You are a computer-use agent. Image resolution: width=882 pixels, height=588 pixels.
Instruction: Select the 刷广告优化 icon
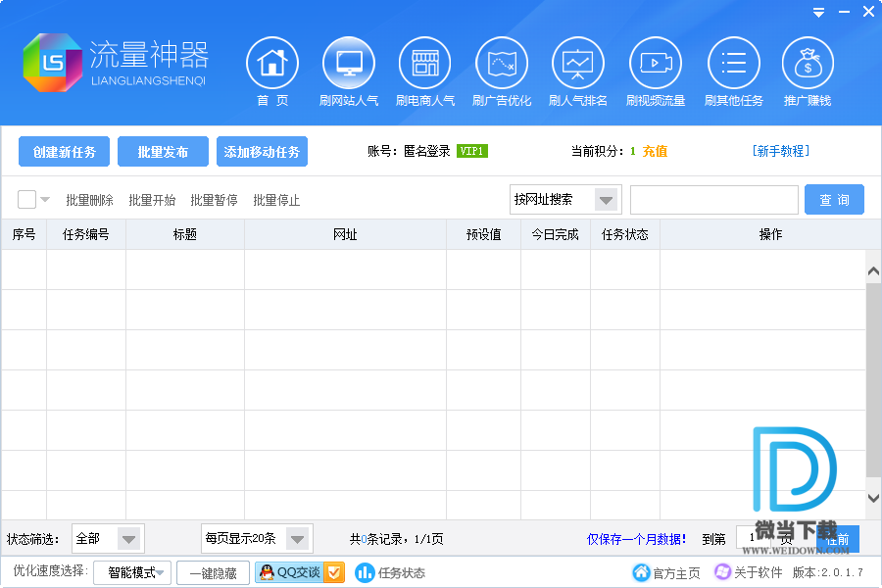(501, 63)
